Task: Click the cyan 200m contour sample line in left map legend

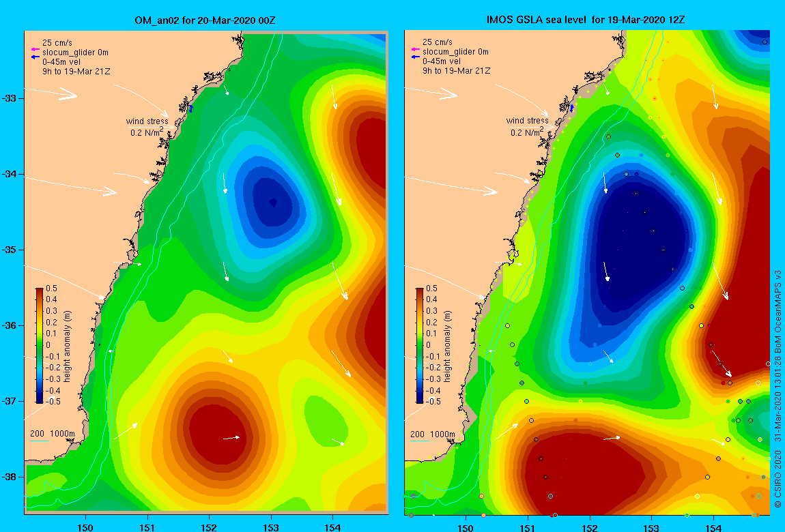Action: click(40, 441)
